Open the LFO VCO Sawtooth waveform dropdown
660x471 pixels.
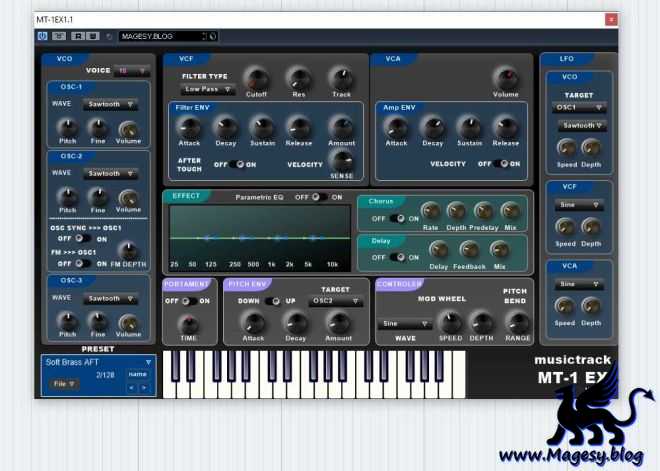point(582,125)
